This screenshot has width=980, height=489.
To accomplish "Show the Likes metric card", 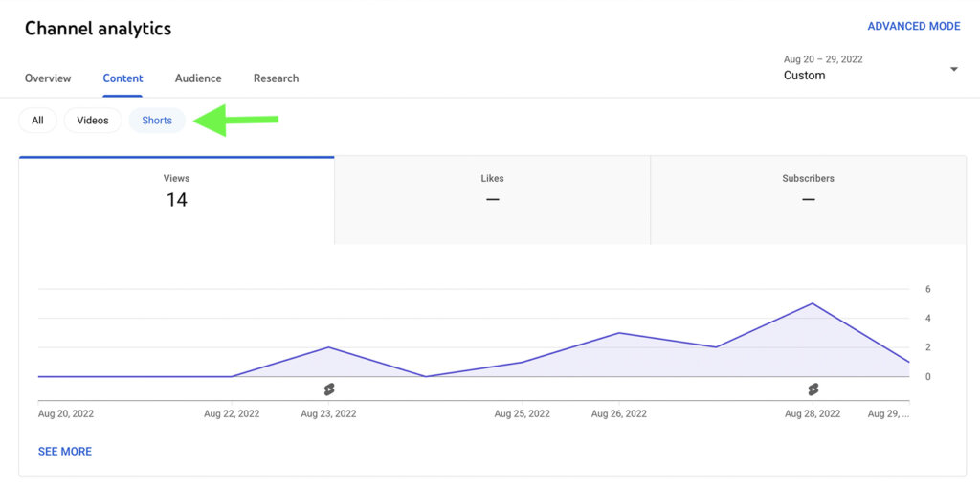I will [x=493, y=200].
